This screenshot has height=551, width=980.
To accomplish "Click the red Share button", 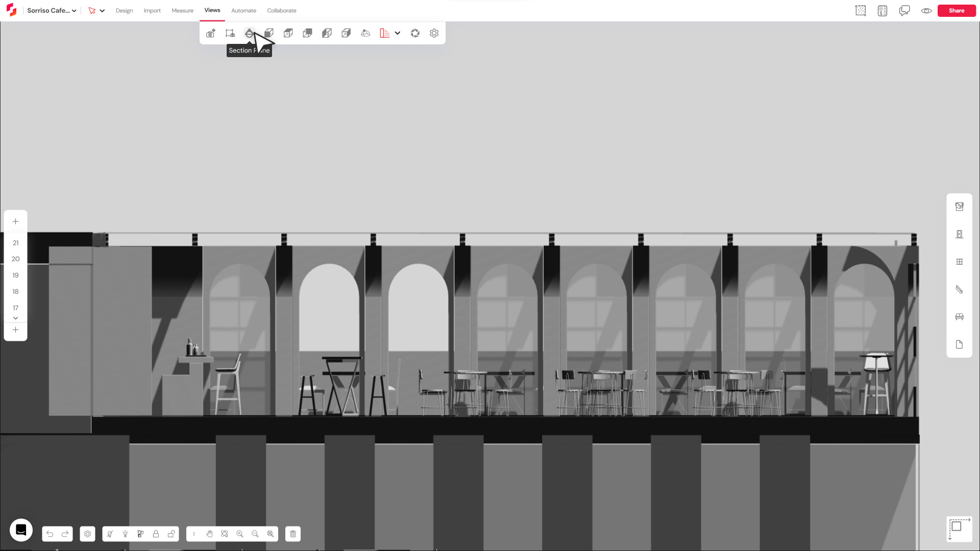I will tap(956, 11).
